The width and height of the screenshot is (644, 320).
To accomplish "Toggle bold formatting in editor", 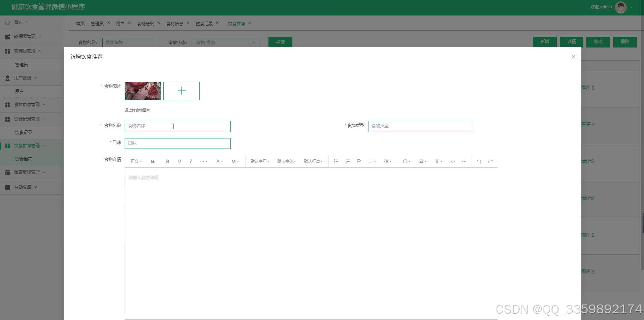I will click(x=167, y=161).
